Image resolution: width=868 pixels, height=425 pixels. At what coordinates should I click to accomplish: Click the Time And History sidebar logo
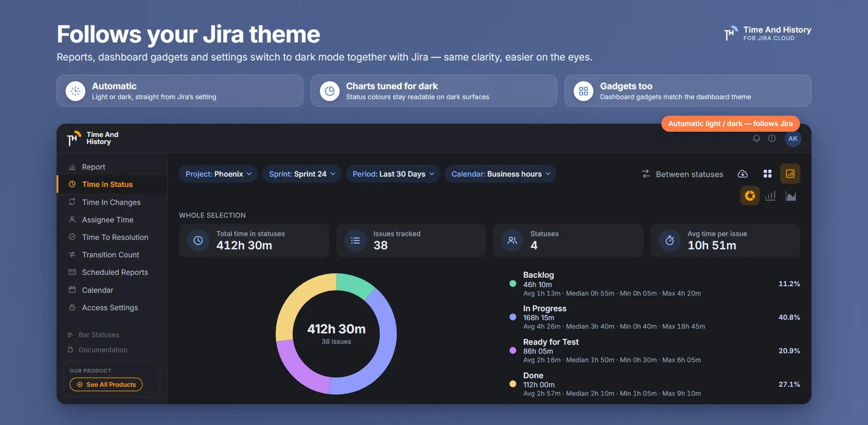pos(93,138)
